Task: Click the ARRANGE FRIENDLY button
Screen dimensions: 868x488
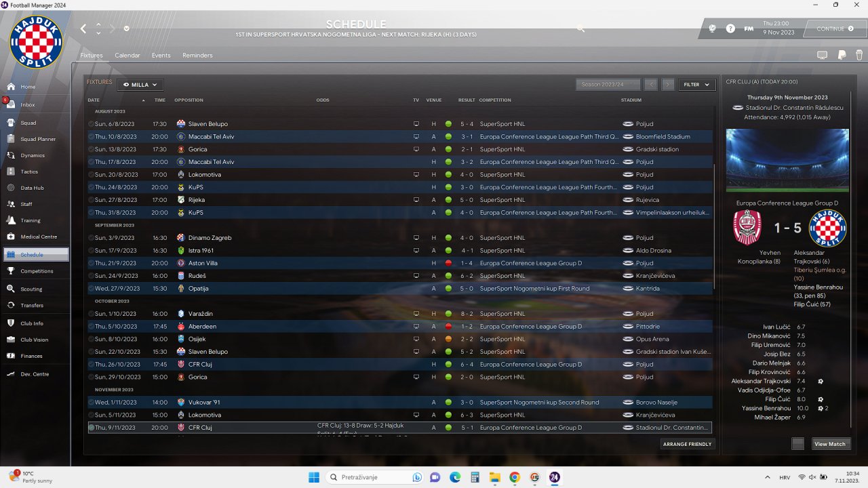Action: tap(688, 444)
